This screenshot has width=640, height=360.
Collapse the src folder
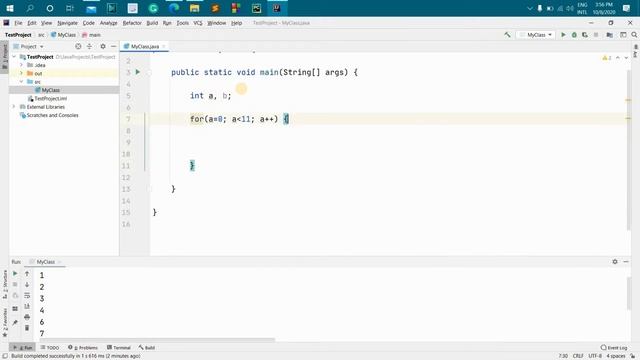click(21, 82)
